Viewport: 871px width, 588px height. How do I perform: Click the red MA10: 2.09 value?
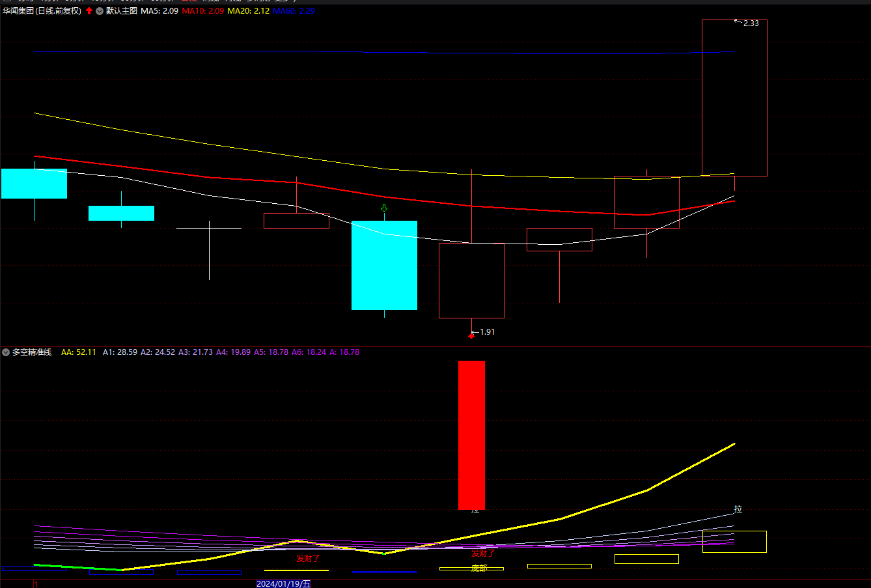pos(203,11)
